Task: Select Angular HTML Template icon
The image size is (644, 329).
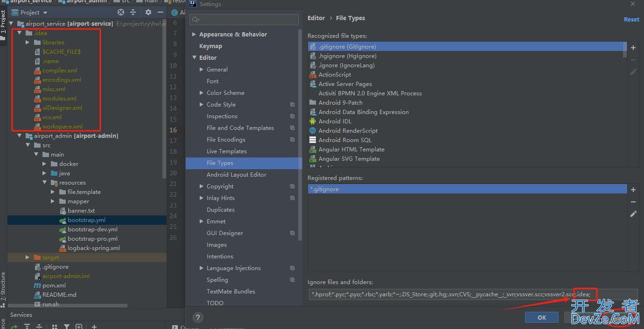Action: (313, 150)
